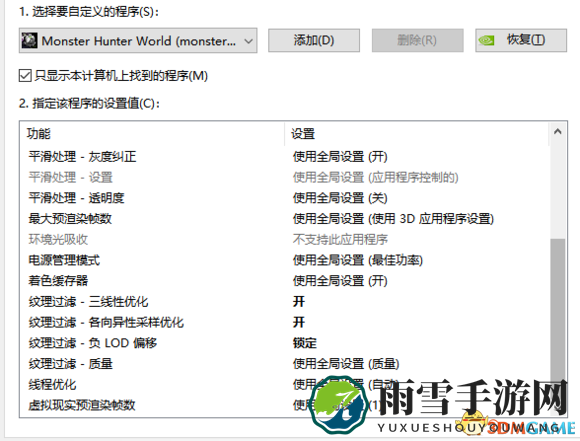
Task: Select the 平滑处理 - 设置 greyed row
Action: point(285,177)
